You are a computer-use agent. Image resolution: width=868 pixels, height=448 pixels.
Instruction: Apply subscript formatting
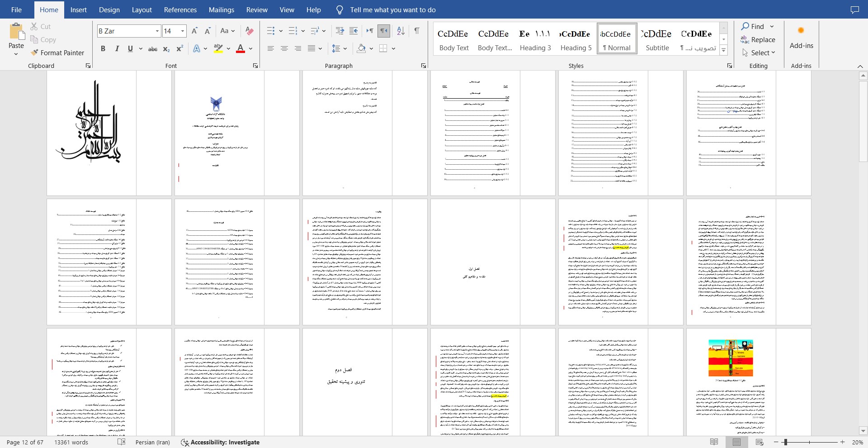pos(166,49)
